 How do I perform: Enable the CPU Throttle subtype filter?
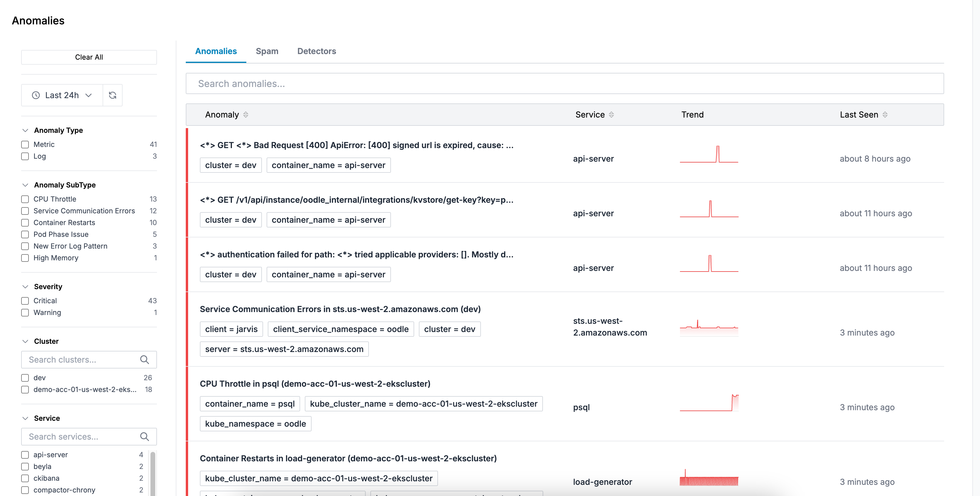click(x=25, y=199)
